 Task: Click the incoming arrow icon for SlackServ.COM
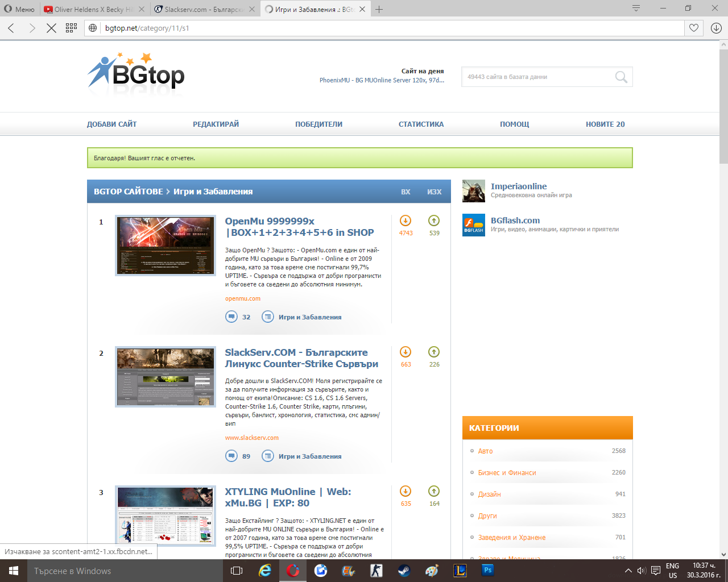(406, 352)
